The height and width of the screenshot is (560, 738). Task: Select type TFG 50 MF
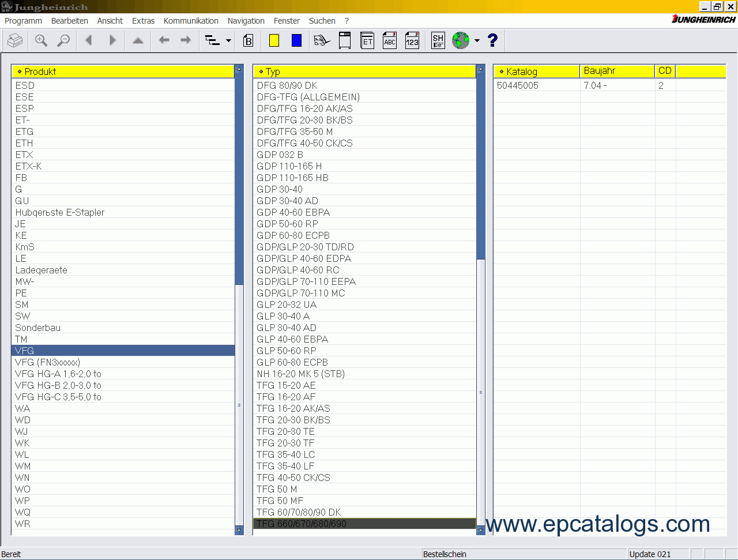[364, 501]
